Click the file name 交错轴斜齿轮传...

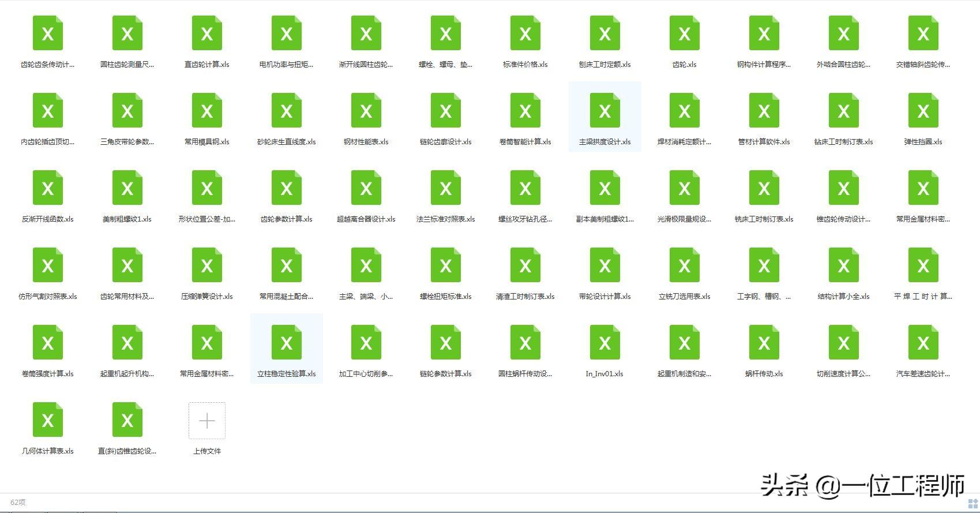point(923,65)
